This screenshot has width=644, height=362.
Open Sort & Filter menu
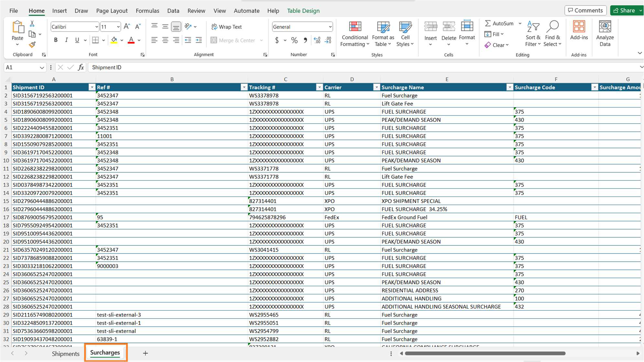pyautogui.click(x=533, y=34)
